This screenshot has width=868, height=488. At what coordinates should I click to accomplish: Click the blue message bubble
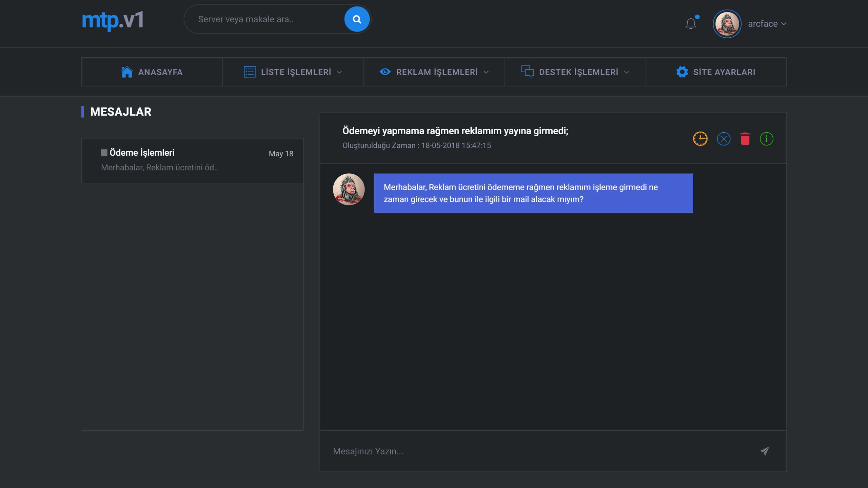pos(533,193)
